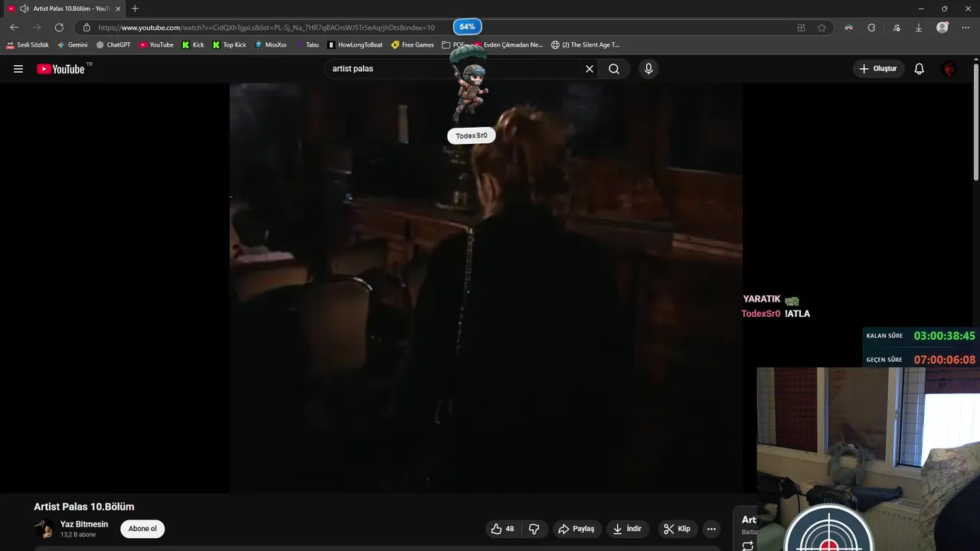Open the game controller toolbar icon
Screen dimensions: 980x551
point(848,28)
